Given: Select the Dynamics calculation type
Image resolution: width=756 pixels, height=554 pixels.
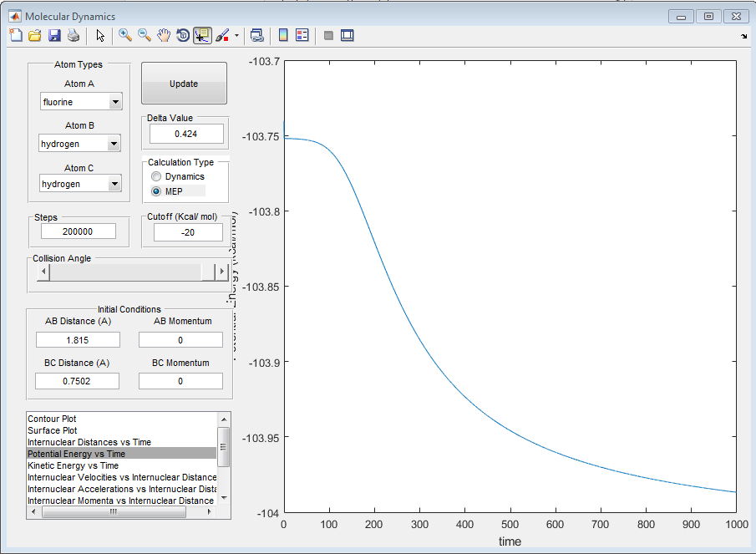Looking at the screenshot, I should pos(156,177).
